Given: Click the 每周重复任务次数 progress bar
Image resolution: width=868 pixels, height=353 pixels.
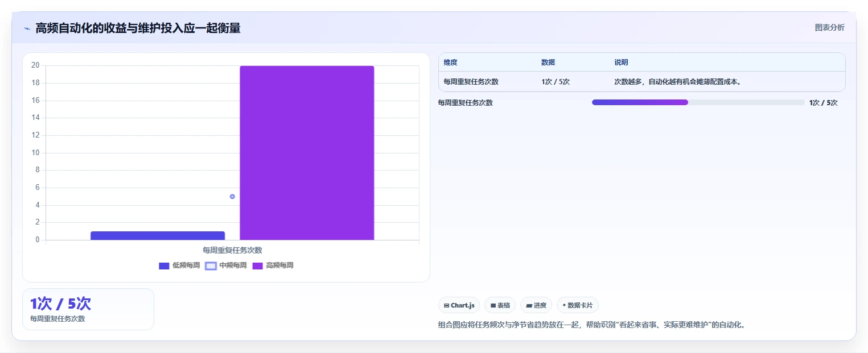Looking at the screenshot, I should click(698, 102).
